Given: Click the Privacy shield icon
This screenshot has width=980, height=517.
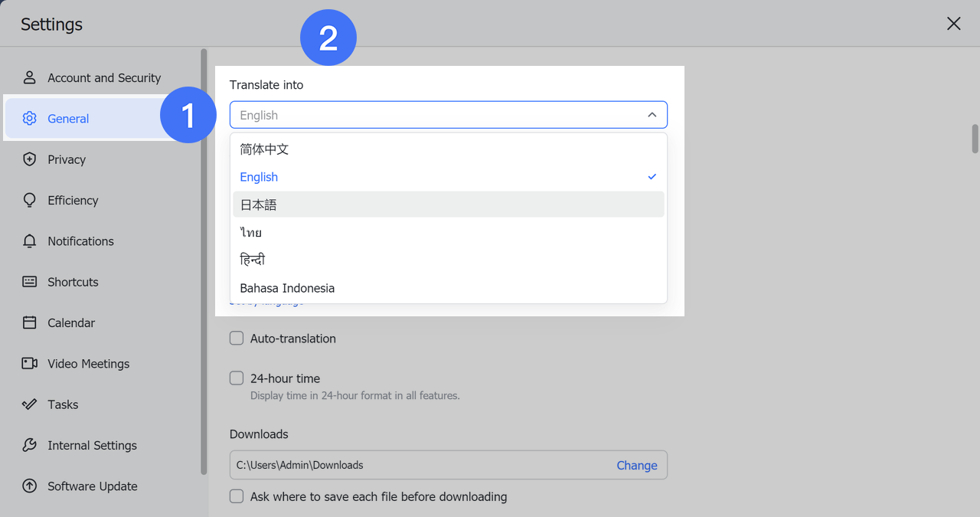Looking at the screenshot, I should [30, 159].
